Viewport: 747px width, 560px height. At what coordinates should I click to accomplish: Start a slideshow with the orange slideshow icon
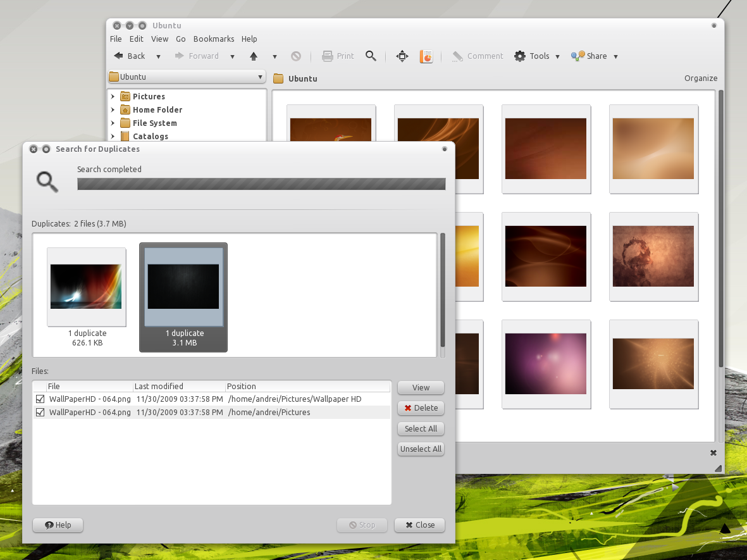tap(426, 56)
